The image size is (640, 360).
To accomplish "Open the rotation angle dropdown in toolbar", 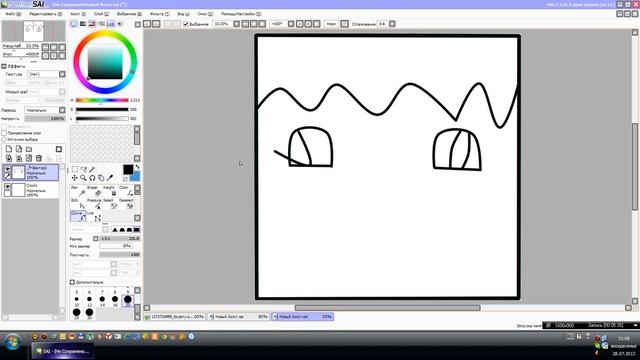I will click(x=291, y=24).
